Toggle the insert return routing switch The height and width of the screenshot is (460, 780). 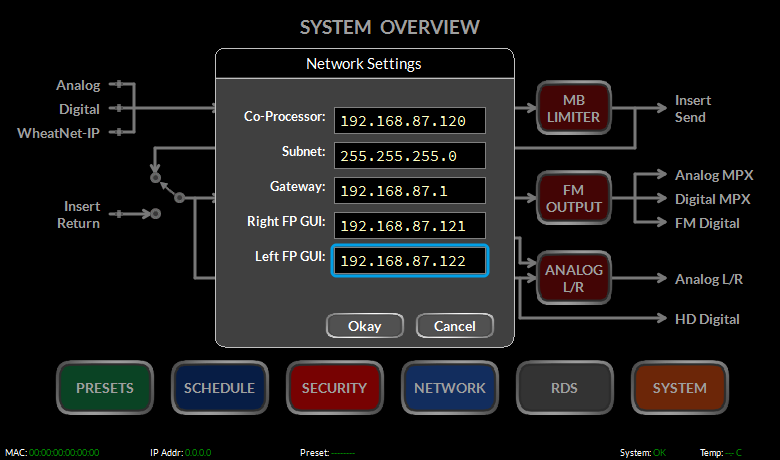[x=168, y=195]
